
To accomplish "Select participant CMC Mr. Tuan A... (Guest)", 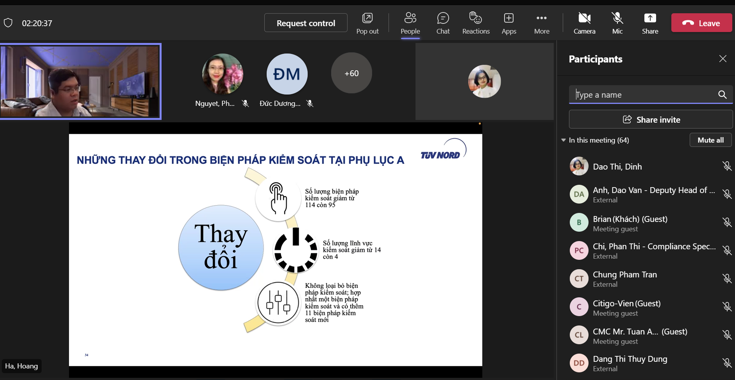I will [650, 335].
